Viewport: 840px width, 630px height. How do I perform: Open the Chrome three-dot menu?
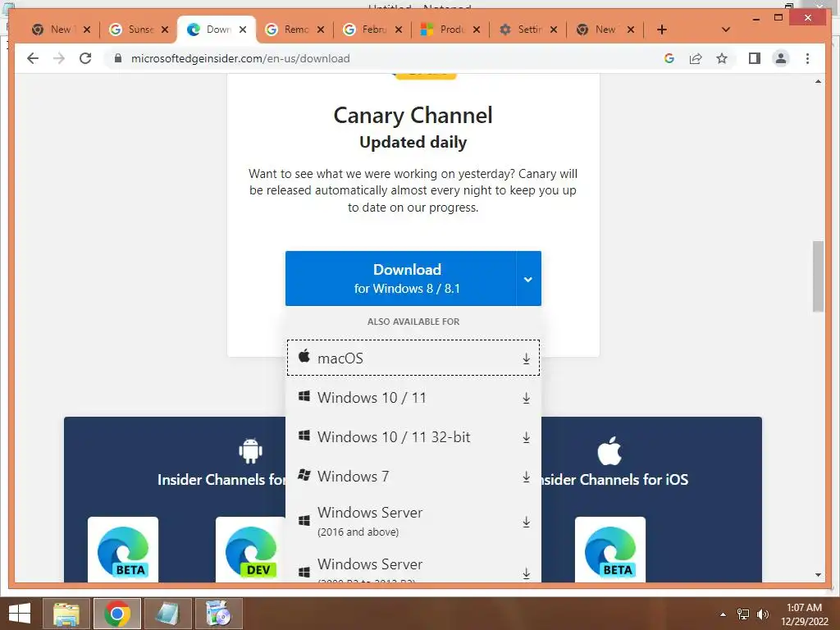coord(807,58)
